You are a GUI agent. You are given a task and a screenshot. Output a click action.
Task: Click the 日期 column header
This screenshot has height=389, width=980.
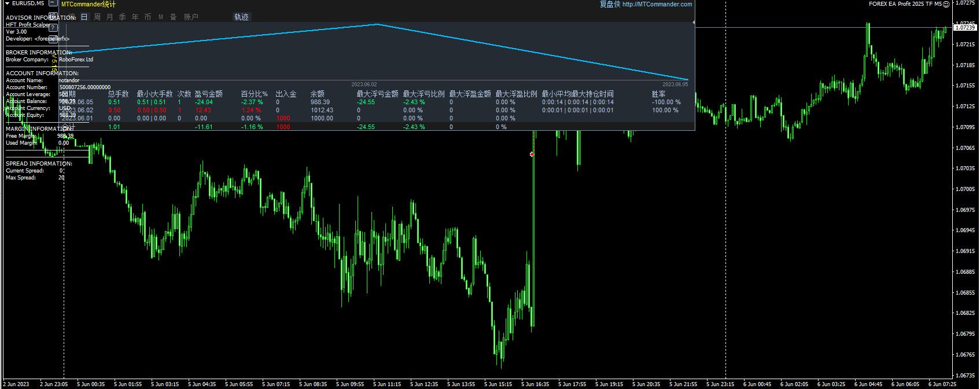[68, 94]
